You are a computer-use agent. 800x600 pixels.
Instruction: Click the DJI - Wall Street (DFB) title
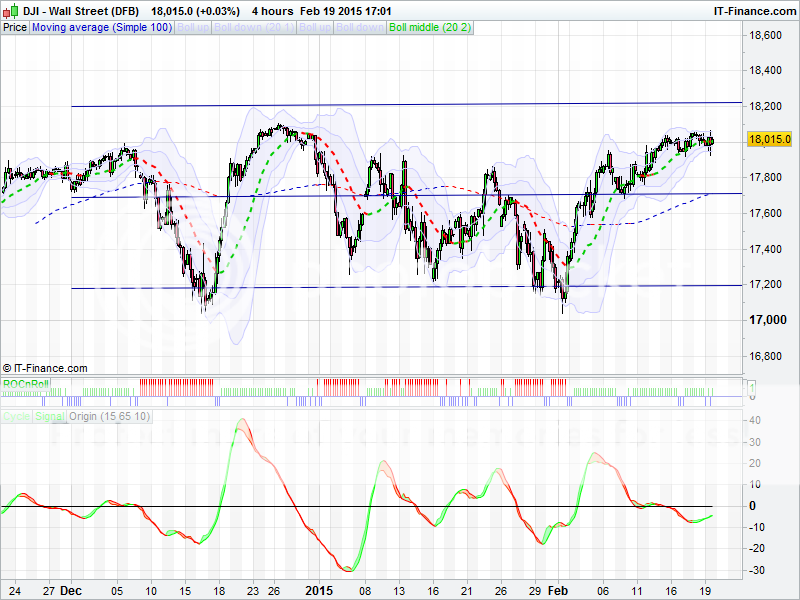(x=81, y=10)
